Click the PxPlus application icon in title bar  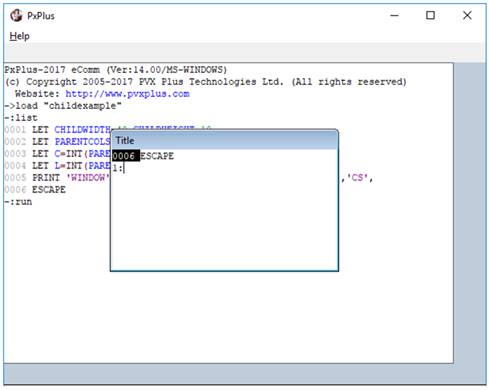(x=16, y=15)
